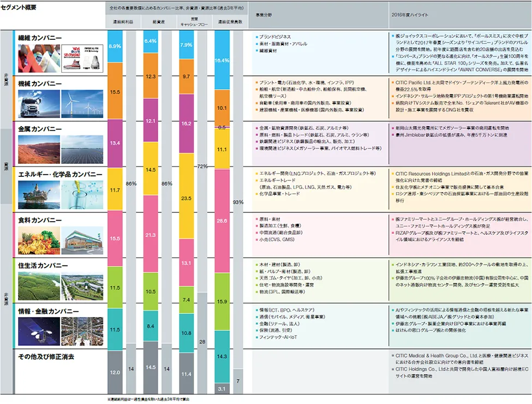Click the gray 7 employees bar

pyautogui.click(x=238, y=381)
